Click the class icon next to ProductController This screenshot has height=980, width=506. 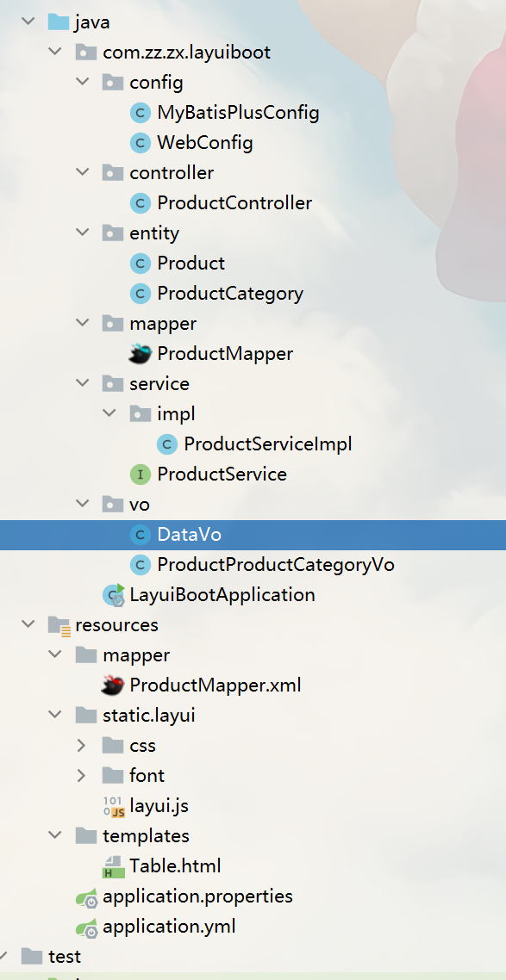pos(140,202)
